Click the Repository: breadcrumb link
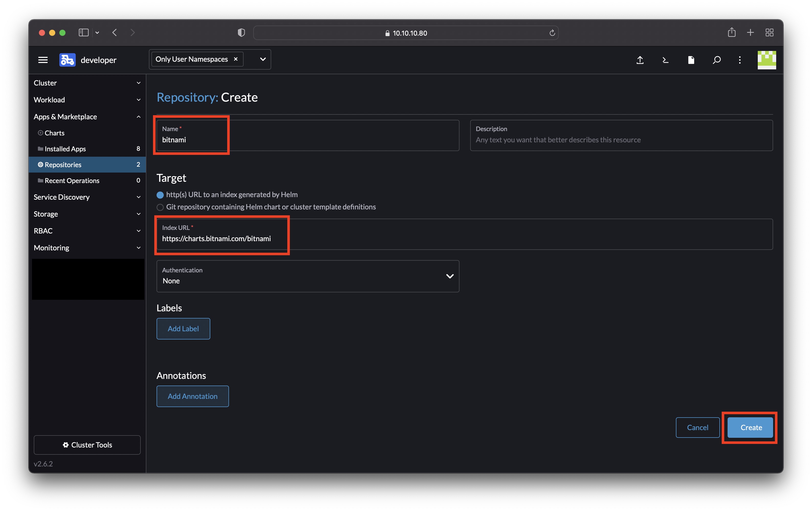The width and height of the screenshot is (812, 511). (188, 97)
